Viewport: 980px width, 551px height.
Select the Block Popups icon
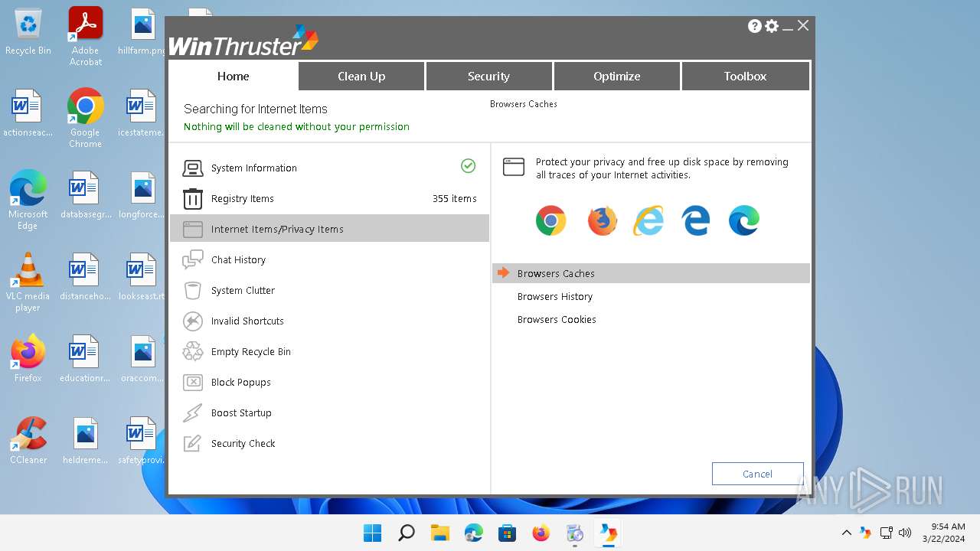193,383
